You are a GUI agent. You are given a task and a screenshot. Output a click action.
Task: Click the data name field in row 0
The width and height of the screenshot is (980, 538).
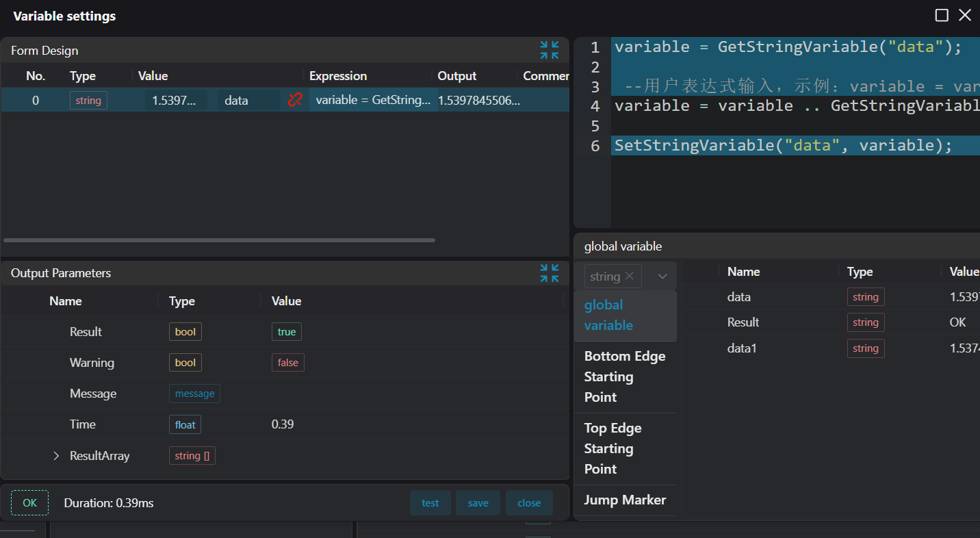tap(248, 101)
